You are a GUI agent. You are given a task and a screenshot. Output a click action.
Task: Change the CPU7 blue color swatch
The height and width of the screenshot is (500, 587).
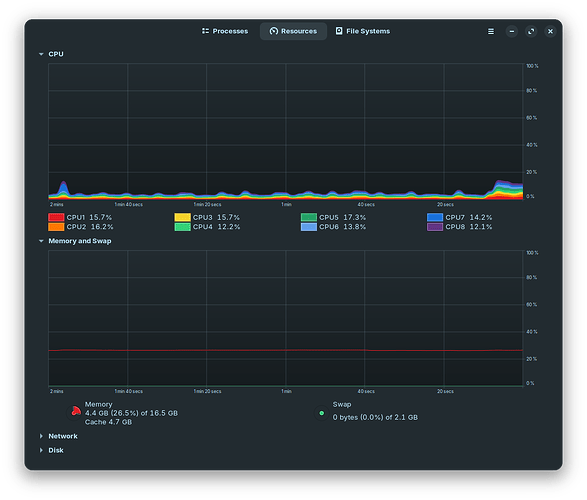pyautogui.click(x=435, y=217)
